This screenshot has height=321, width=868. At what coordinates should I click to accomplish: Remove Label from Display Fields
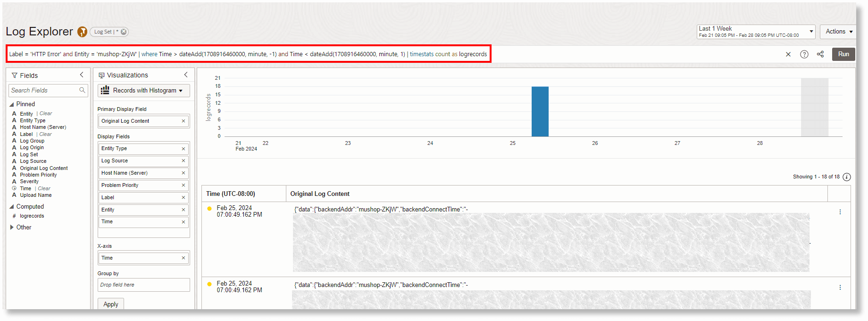(x=184, y=197)
